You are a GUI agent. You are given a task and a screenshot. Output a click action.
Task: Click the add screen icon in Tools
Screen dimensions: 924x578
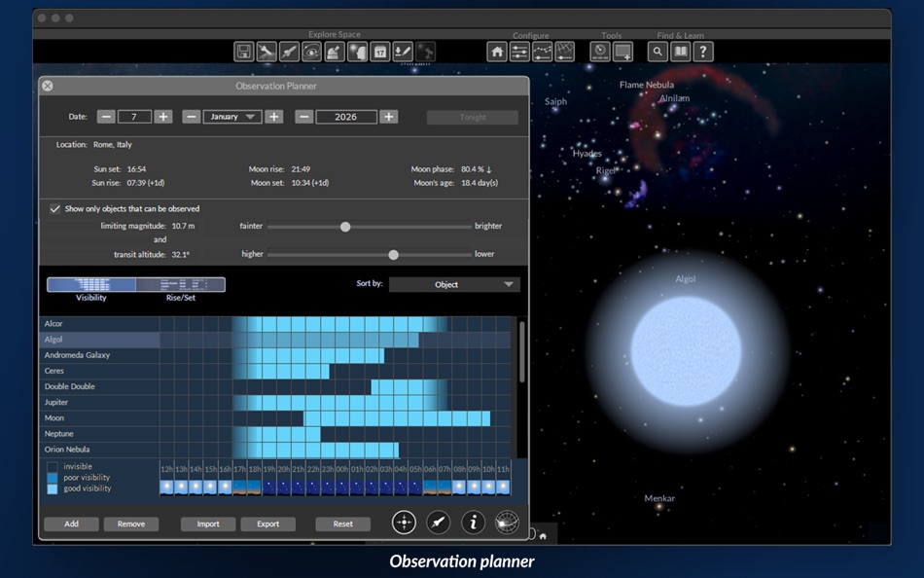tap(622, 52)
